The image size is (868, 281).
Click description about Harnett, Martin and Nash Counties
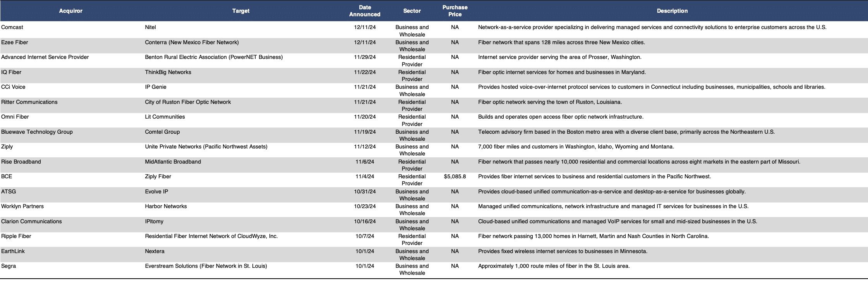coord(594,236)
